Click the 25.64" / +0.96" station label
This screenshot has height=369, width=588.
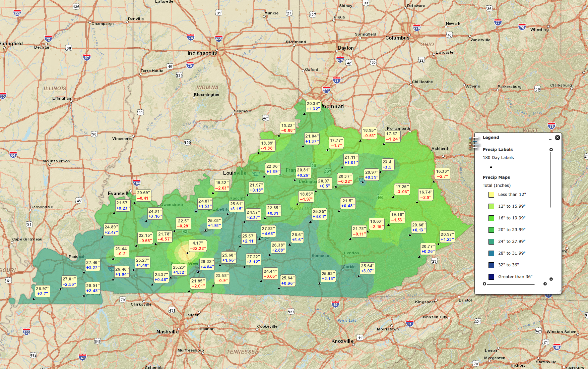[288, 280]
